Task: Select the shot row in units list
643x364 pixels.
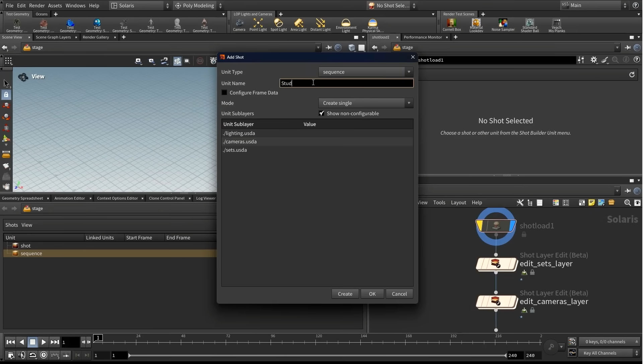Action: tap(111, 246)
